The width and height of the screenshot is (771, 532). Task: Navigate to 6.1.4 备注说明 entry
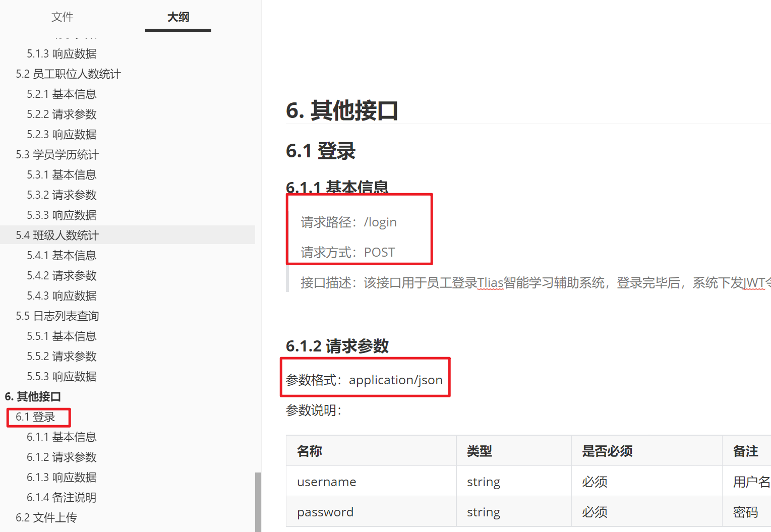point(62,498)
